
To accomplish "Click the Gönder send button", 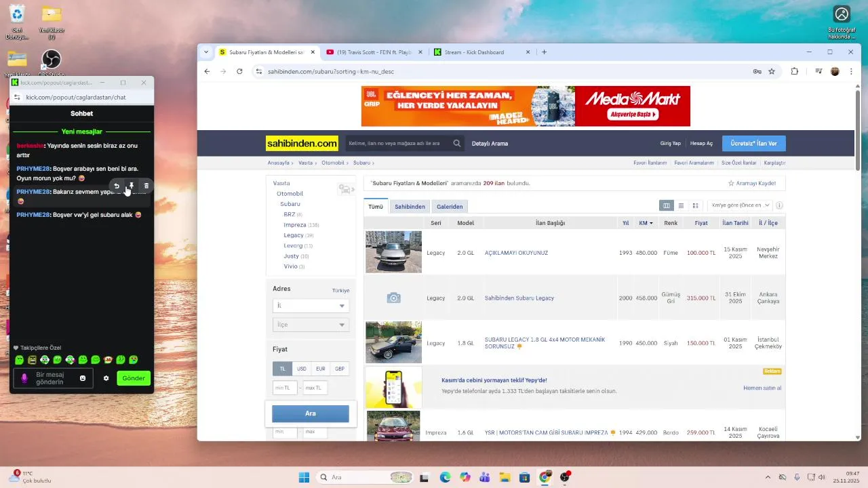I will [x=134, y=378].
